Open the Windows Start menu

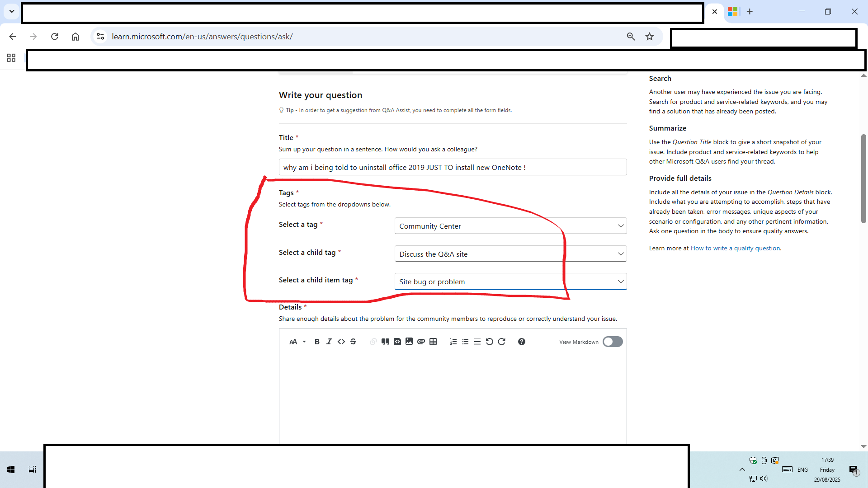[x=11, y=469]
